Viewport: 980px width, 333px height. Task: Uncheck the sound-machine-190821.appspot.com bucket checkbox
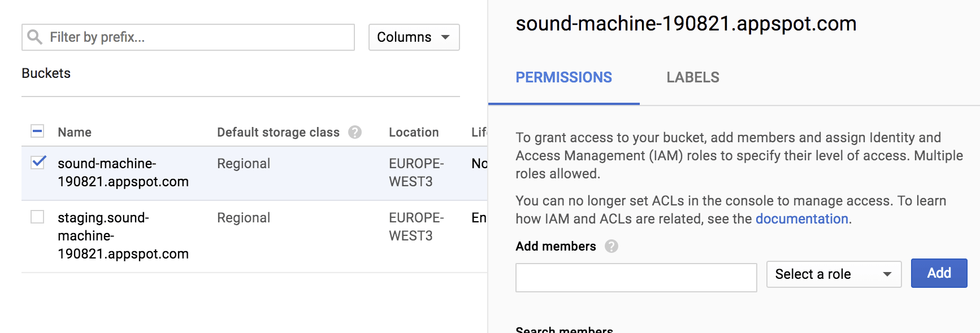[38, 163]
